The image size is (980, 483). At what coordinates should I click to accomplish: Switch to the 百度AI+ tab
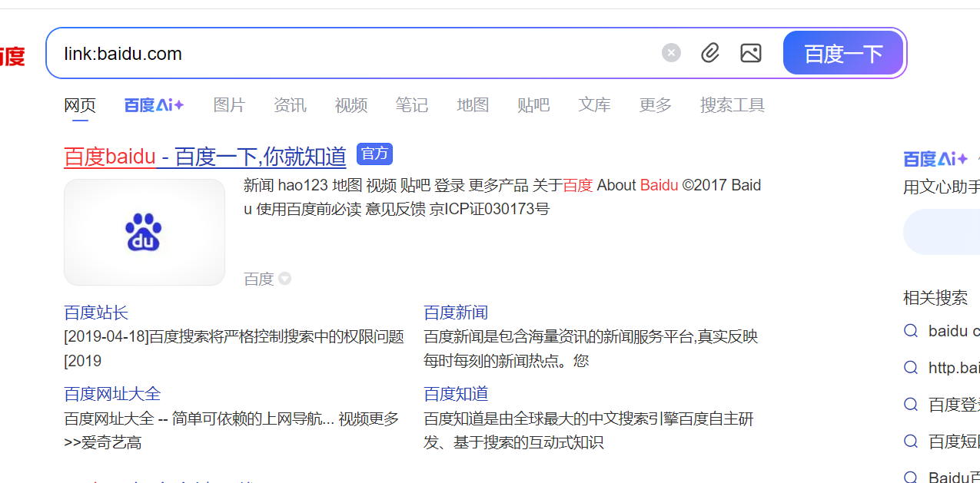154,105
